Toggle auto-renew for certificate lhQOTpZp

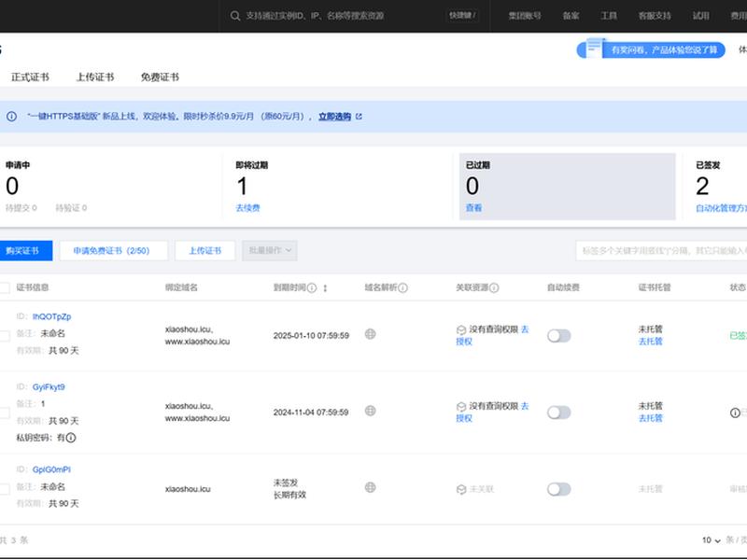(558, 336)
